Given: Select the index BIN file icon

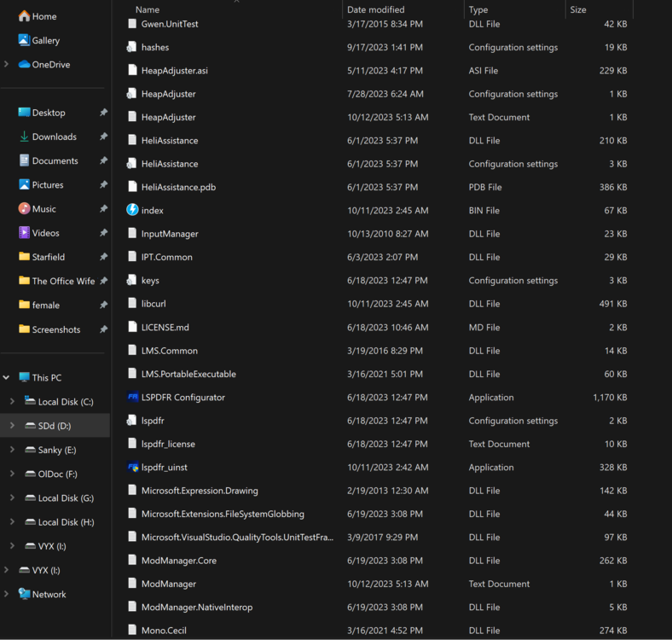Looking at the screenshot, I should click(132, 210).
